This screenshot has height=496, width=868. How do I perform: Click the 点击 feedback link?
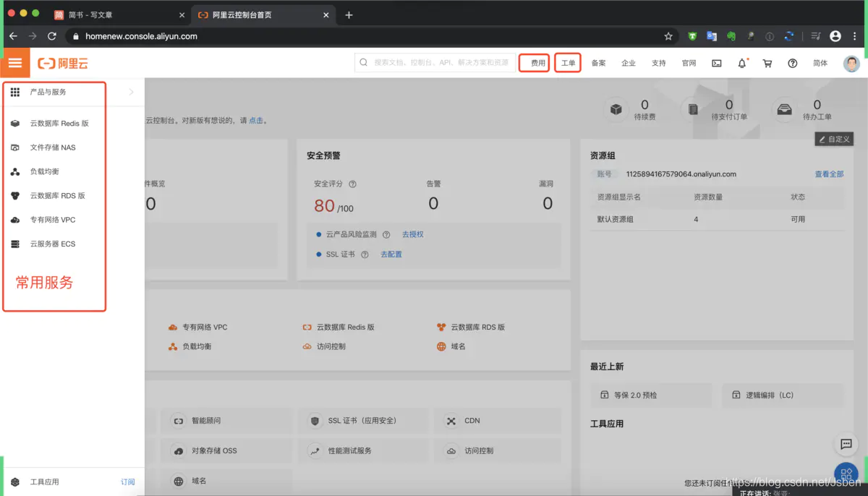click(x=256, y=121)
